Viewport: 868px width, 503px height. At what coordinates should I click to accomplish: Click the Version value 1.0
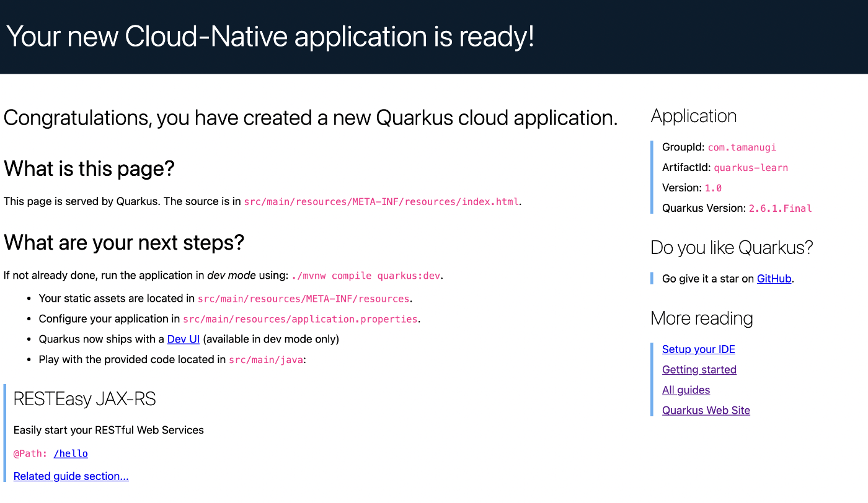[x=713, y=188]
